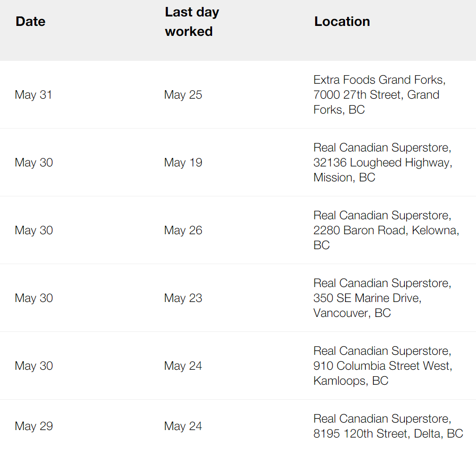476x452 pixels.
Task: Click the 910 Columbia Street West Kamloops location
Action: click(383, 365)
